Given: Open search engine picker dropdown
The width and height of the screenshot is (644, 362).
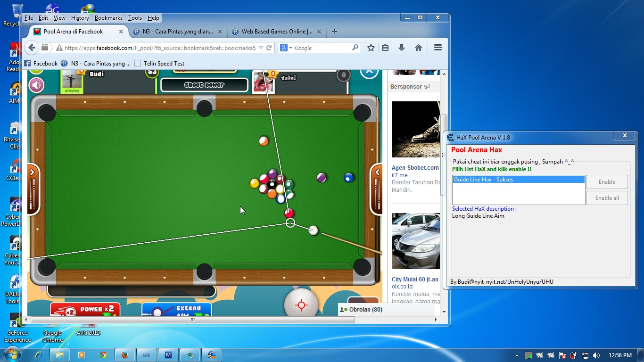Looking at the screenshot, I should 286,48.
